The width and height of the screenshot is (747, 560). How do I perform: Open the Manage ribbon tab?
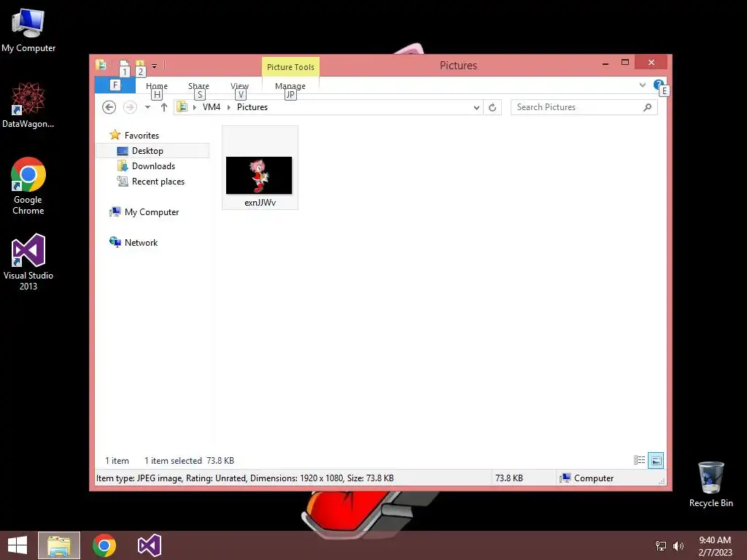(x=290, y=86)
